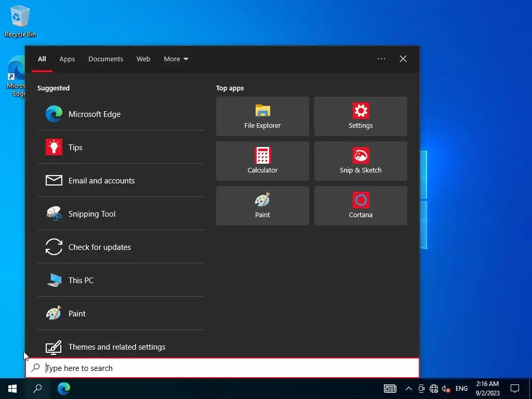Open Paint in the Suggested list
The height and width of the screenshot is (399, 532).
(121, 313)
